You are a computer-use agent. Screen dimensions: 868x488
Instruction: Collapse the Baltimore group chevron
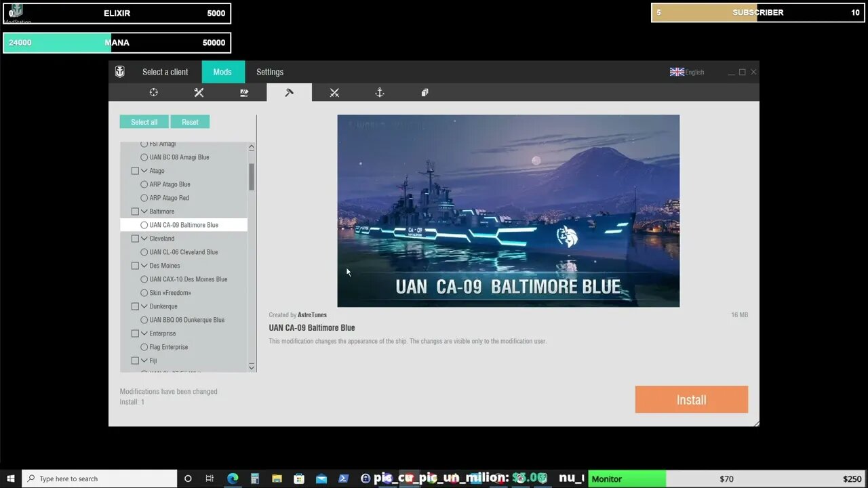point(144,211)
